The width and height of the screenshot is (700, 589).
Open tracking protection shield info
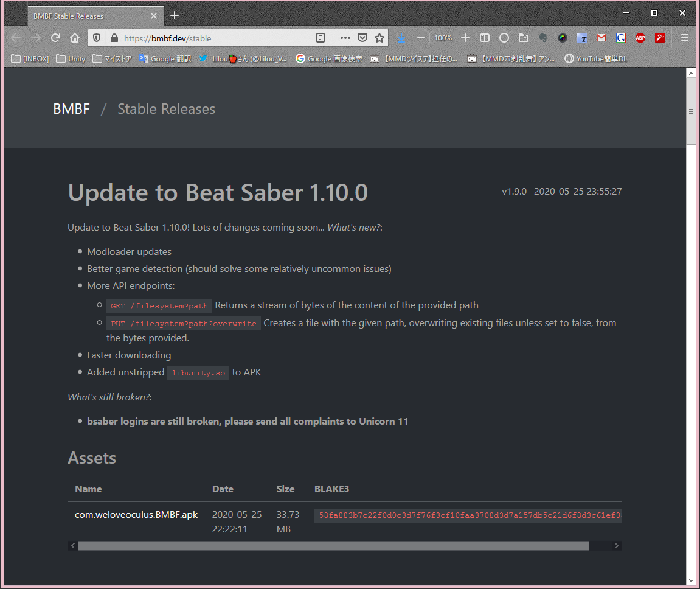[x=97, y=38]
